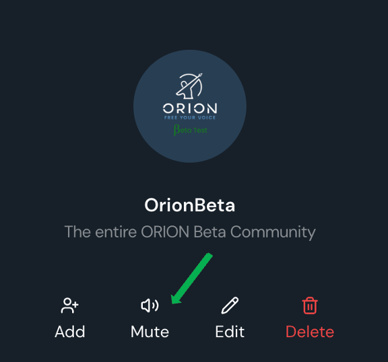Click the archer logo inside the avatar
This screenshot has width=388, height=362.
(x=189, y=86)
